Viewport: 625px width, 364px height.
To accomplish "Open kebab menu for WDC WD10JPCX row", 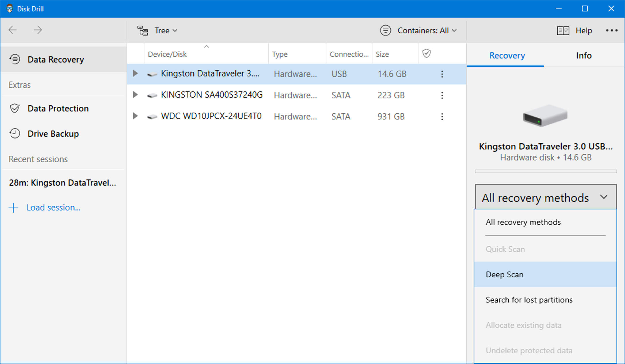I will tap(442, 117).
